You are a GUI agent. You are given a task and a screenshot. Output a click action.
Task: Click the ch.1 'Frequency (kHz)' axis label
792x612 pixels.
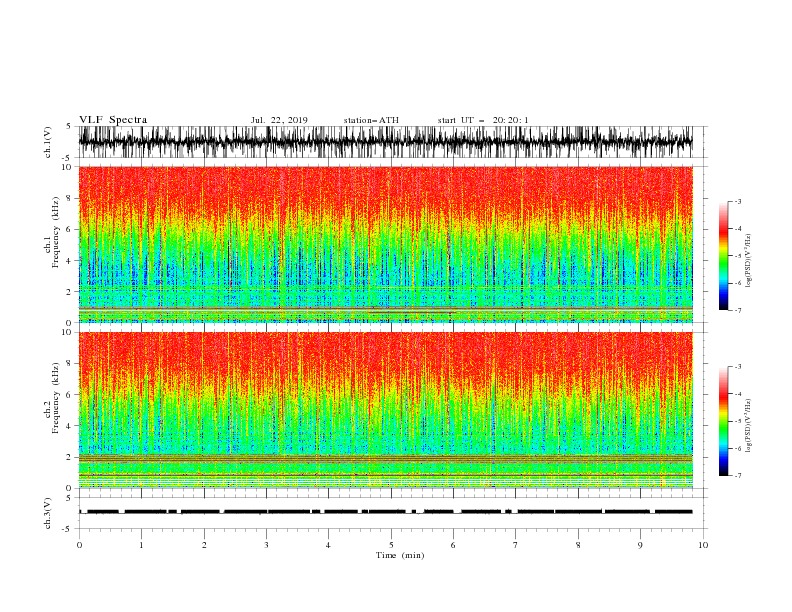(56, 233)
